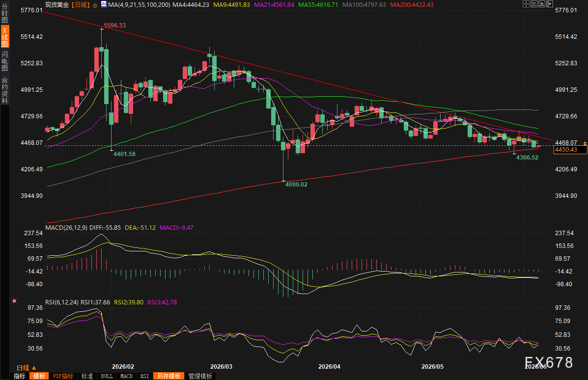Image resolution: width=588 pixels, height=380 pixels.
Task: Click the MA9:4491.83 value
Action: coord(231,5)
